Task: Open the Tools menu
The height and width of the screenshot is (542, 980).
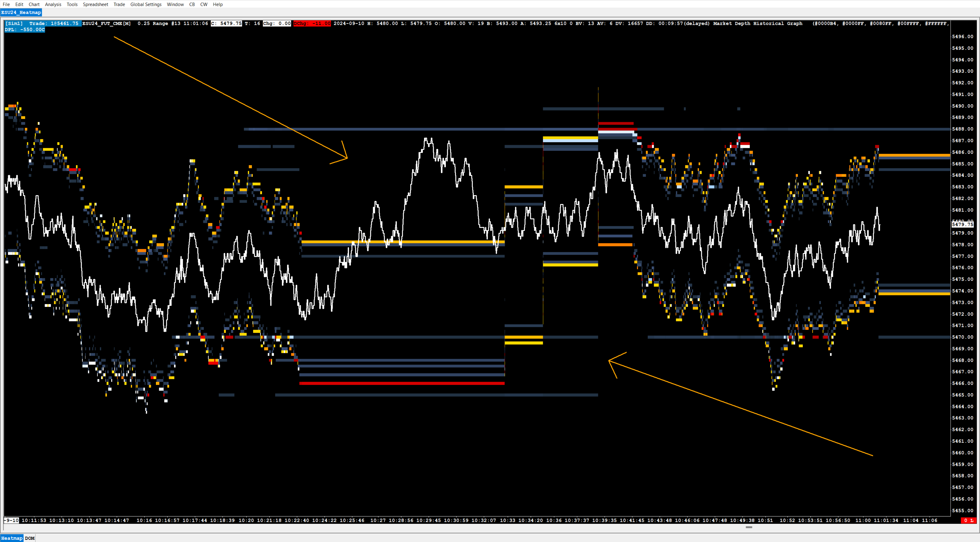Action: [x=72, y=4]
